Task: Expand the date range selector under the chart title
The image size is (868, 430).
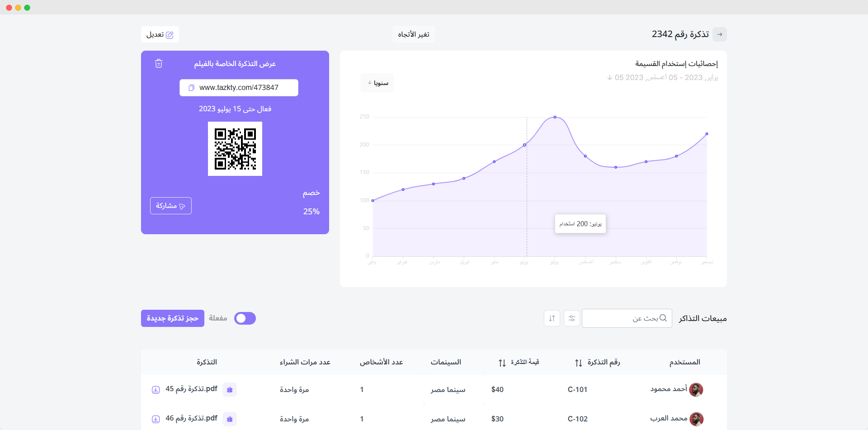Action: [x=662, y=78]
